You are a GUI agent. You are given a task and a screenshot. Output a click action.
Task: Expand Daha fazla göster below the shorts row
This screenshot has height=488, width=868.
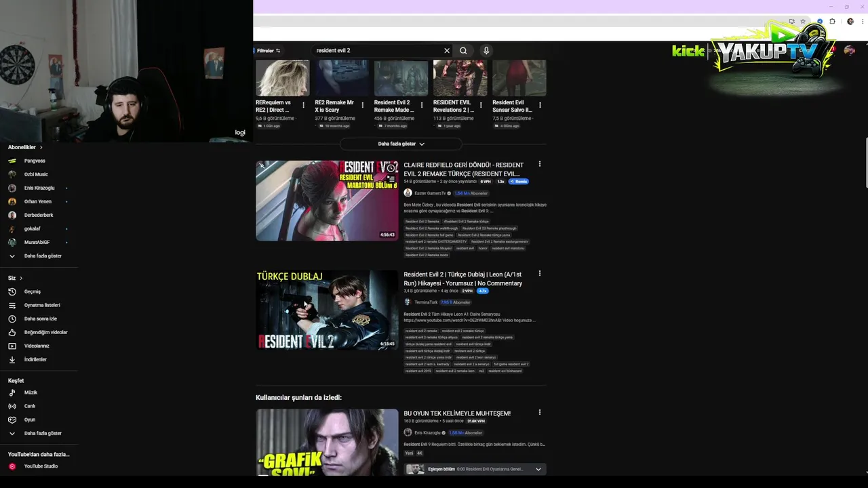[x=401, y=144]
